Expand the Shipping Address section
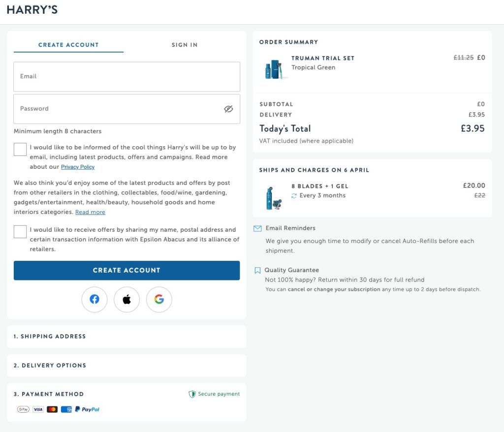 tap(126, 337)
